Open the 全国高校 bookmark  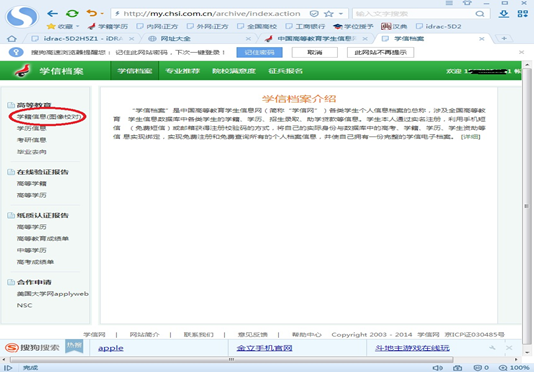(257, 26)
